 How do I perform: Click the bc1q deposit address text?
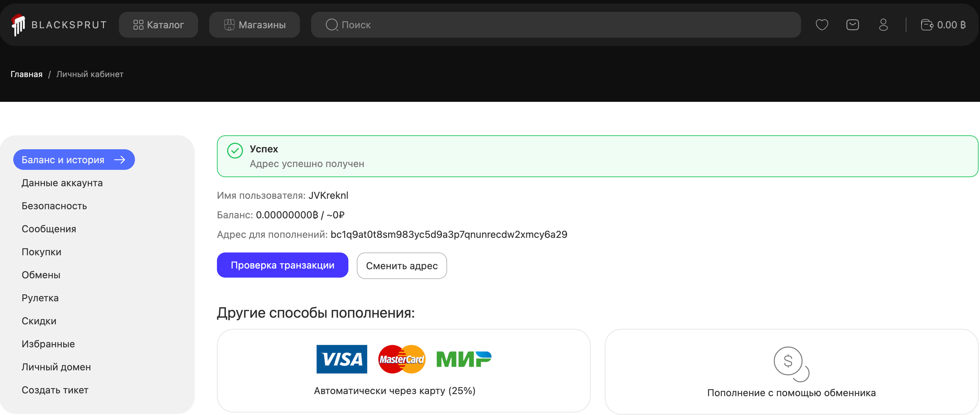coord(449,234)
